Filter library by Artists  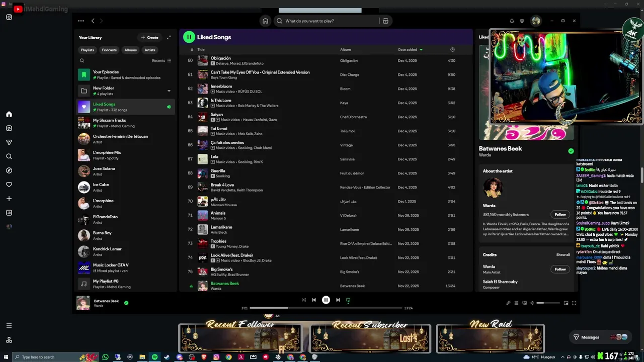pos(150,50)
